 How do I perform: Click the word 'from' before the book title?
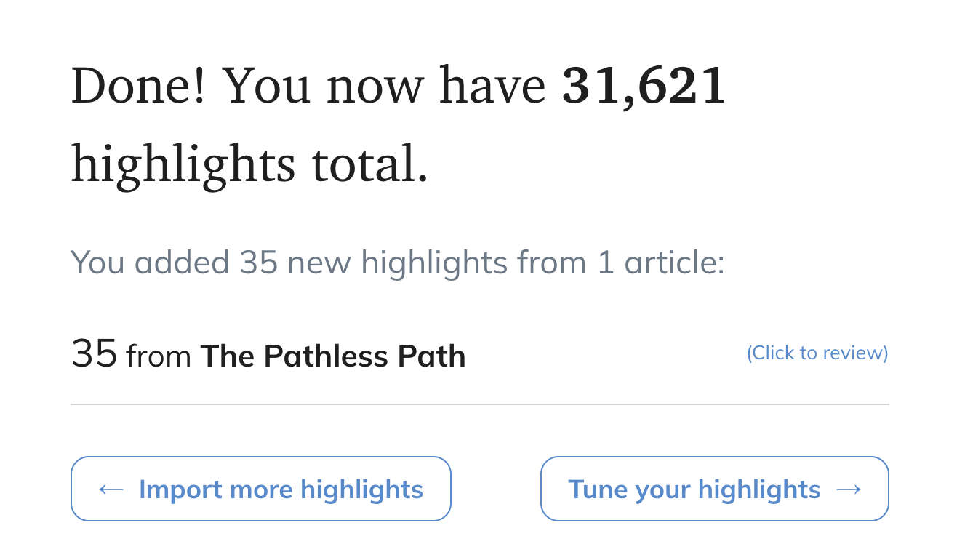click(159, 357)
